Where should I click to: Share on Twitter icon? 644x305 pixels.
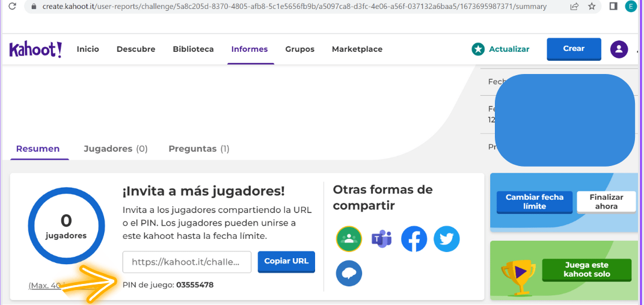(x=446, y=239)
